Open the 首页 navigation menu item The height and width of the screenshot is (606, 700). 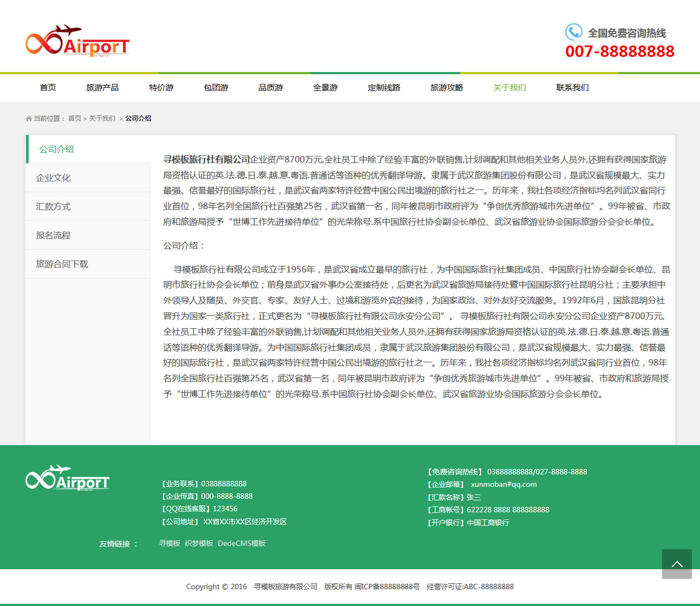[x=48, y=88]
